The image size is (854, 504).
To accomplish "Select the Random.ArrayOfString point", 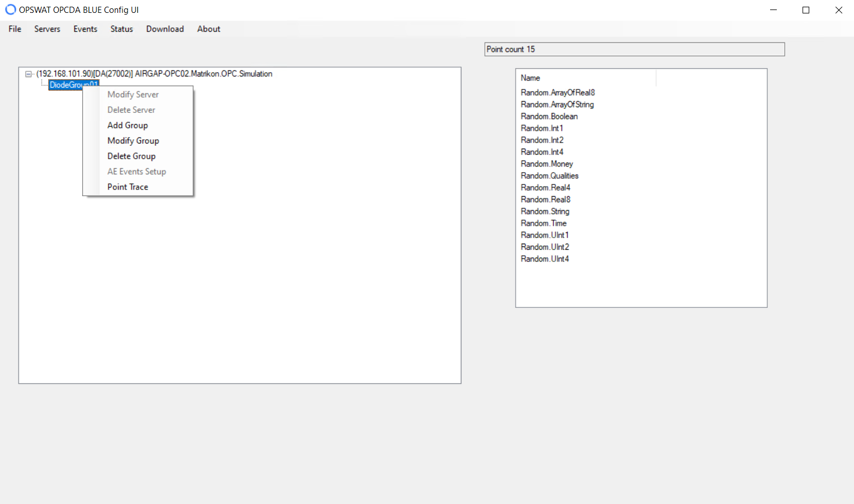I will coord(557,104).
